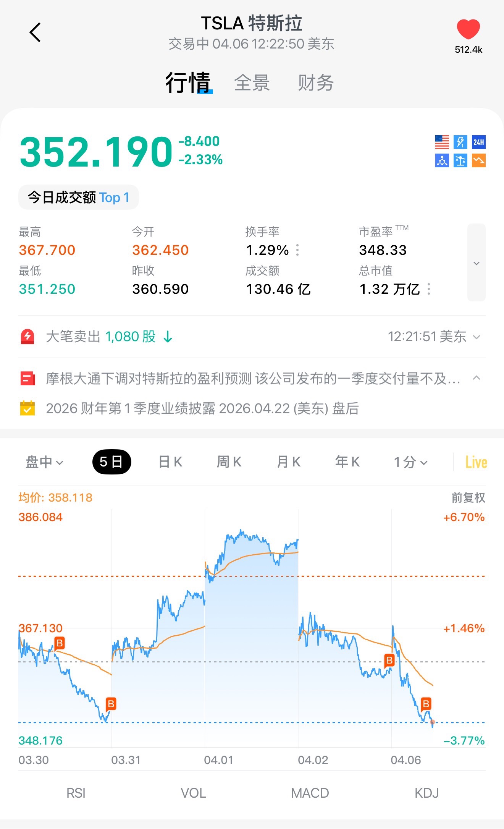The height and width of the screenshot is (829, 504).
Task: Tap the 今日成交额 Top 1 badge
Action: [79, 198]
